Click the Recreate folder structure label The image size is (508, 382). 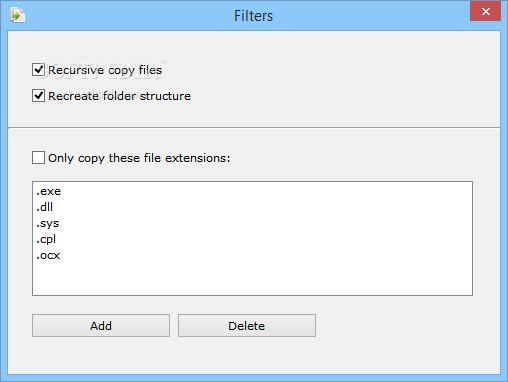(120, 96)
